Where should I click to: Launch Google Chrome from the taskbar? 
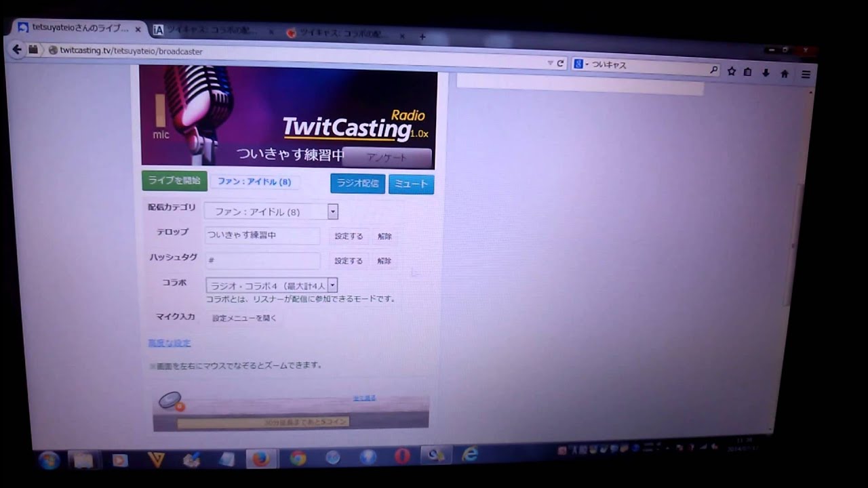click(x=298, y=458)
